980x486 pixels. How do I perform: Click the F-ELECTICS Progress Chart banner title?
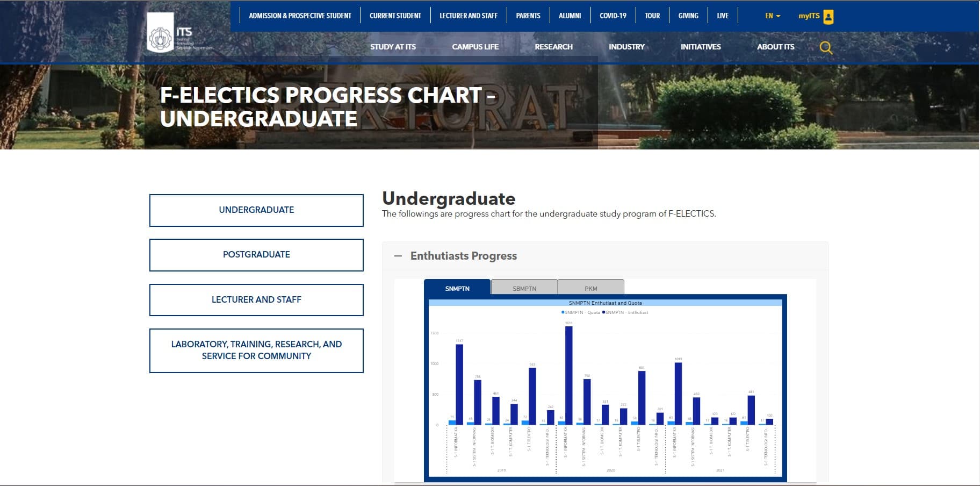coord(327,106)
